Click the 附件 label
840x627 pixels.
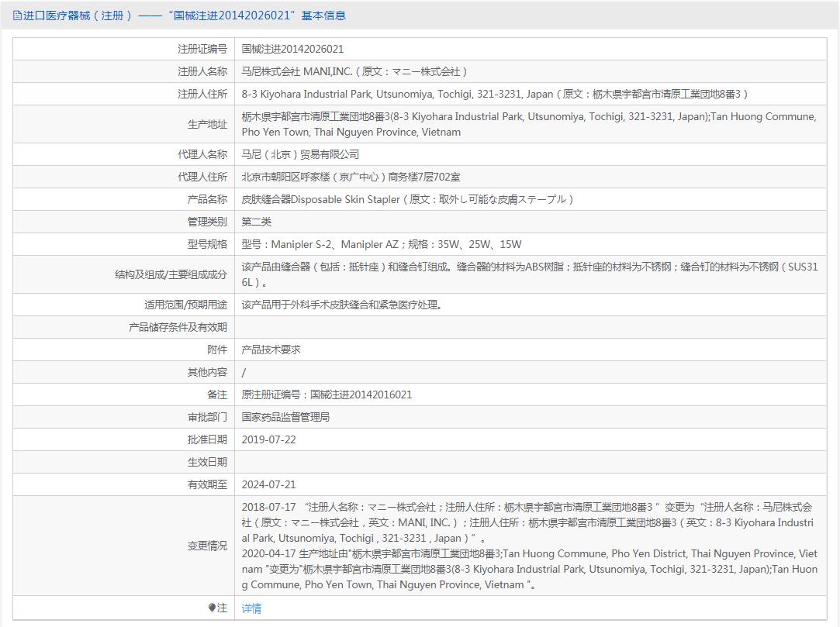pyautogui.click(x=217, y=350)
